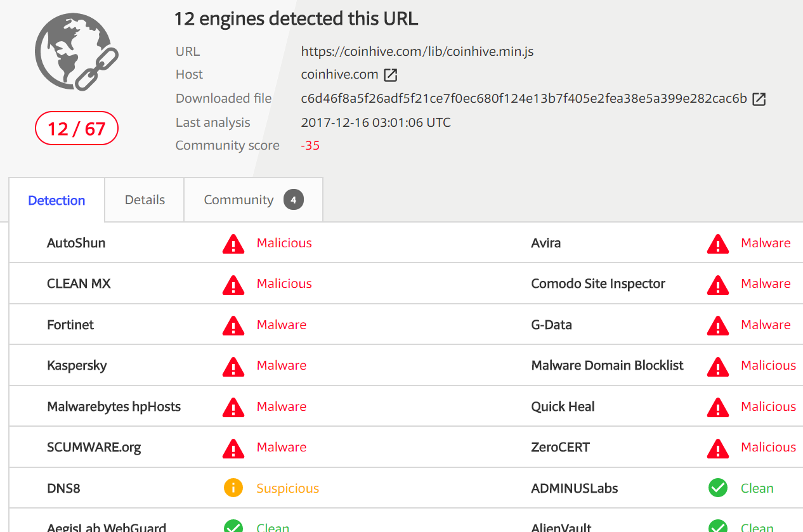The width and height of the screenshot is (803, 532).
Task: Select the ADMINUSLabs engine name
Action: (x=575, y=488)
